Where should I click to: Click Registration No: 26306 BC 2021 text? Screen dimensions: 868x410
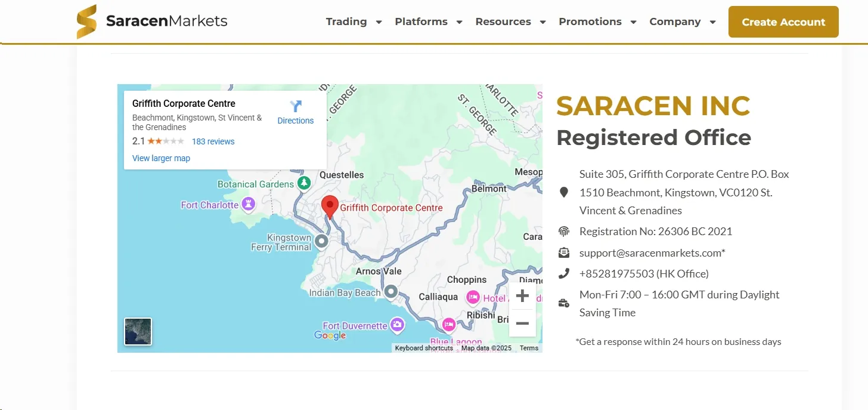(x=656, y=231)
